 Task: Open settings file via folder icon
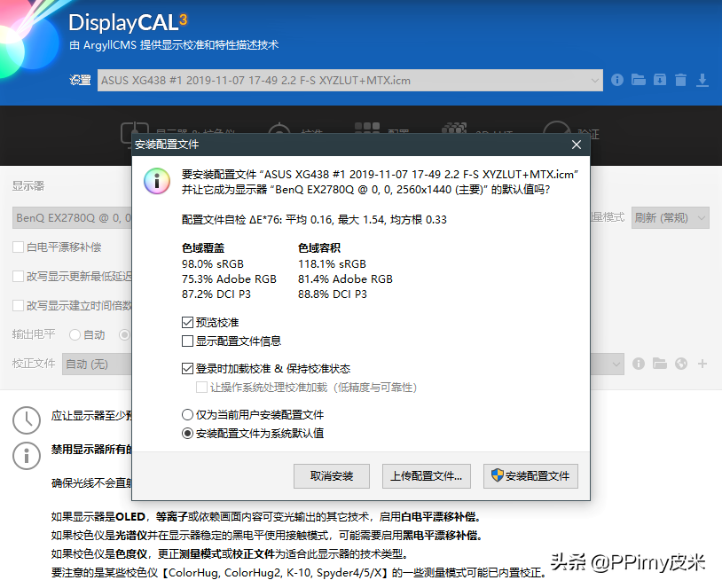639,80
